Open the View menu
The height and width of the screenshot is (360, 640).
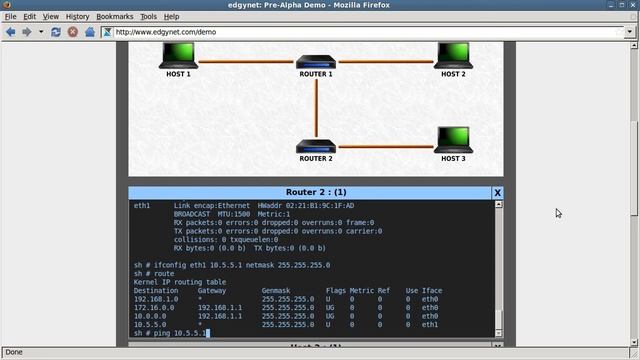pyautogui.click(x=51, y=17)
